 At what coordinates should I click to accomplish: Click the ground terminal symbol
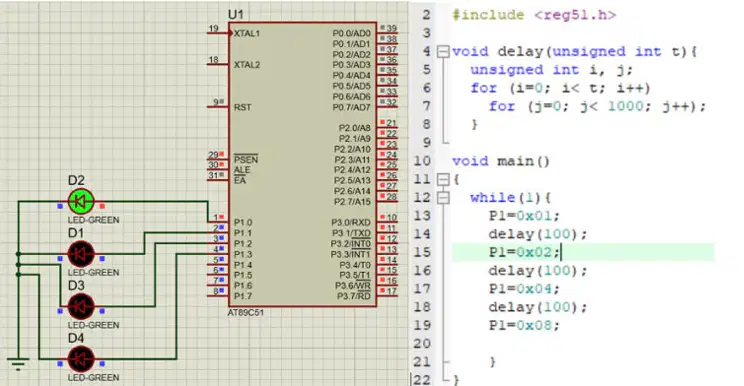[x=18, y=364]
